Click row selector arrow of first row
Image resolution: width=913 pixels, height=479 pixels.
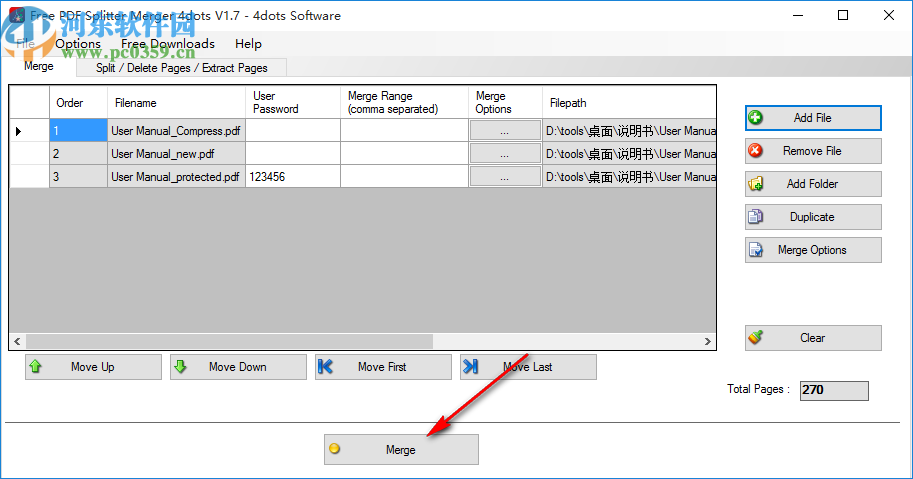[19, 131]
